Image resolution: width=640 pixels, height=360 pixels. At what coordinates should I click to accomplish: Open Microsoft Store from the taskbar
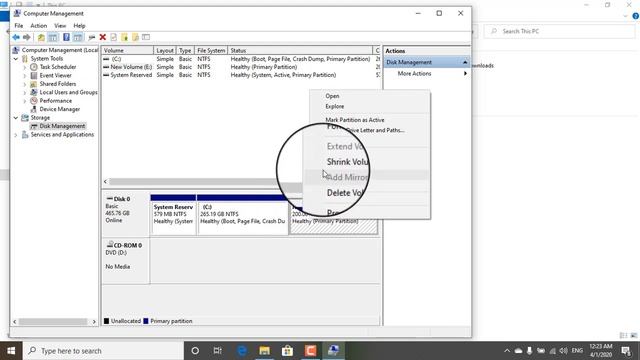point(287,351)
